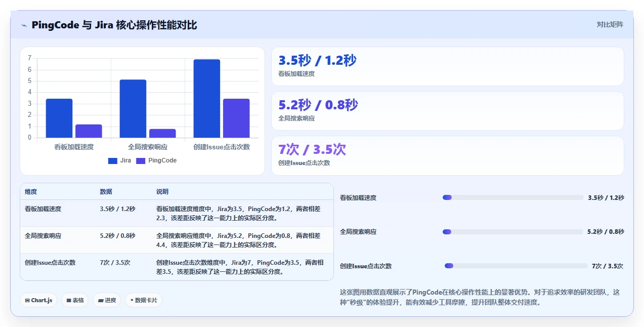
Task: Select the 全局搜索响应 table row cell
Action: (x=43, y=235)
